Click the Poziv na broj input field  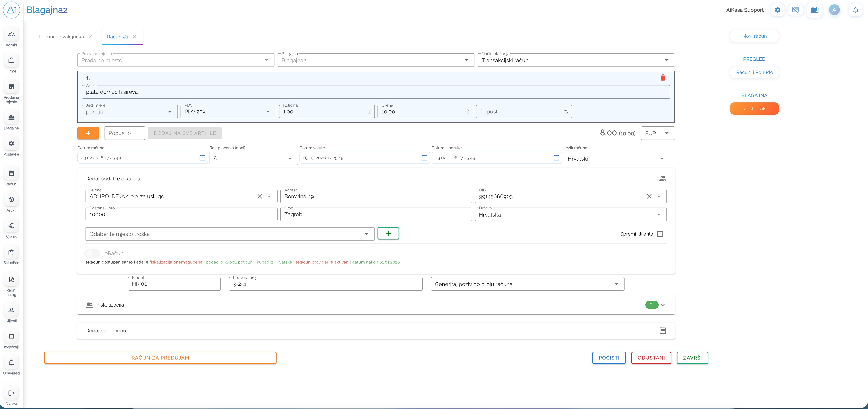325,284
